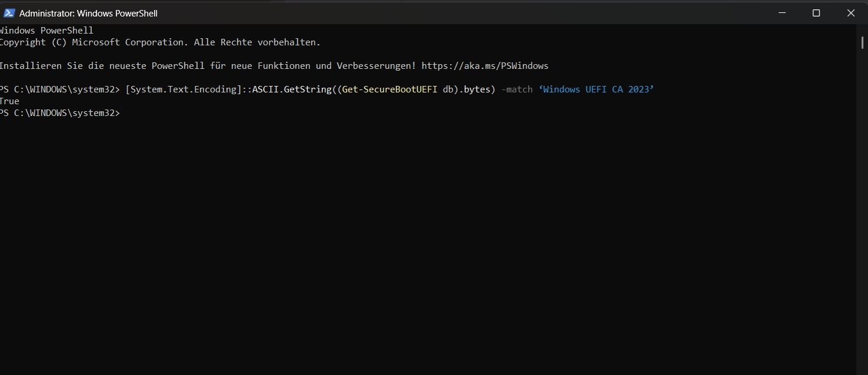Close the Administrator PowerShell window
The width and height of the screenshot is (868, 375).
pyautogui.click(x=850, y=13)
